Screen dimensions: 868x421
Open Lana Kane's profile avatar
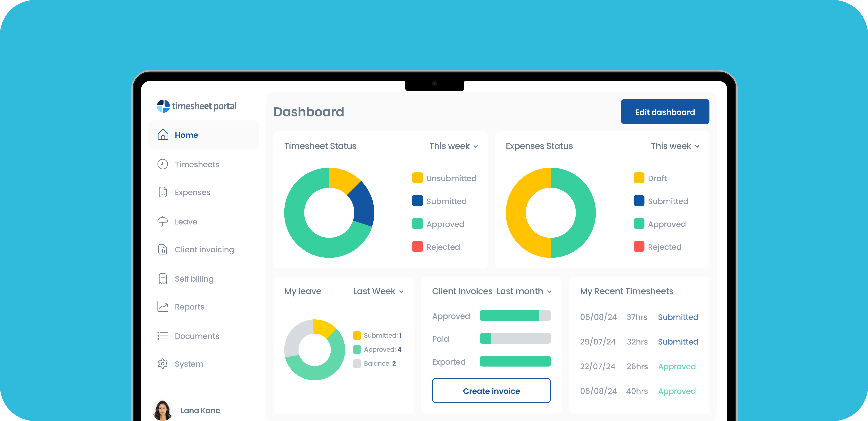click(x=162, y=410)
